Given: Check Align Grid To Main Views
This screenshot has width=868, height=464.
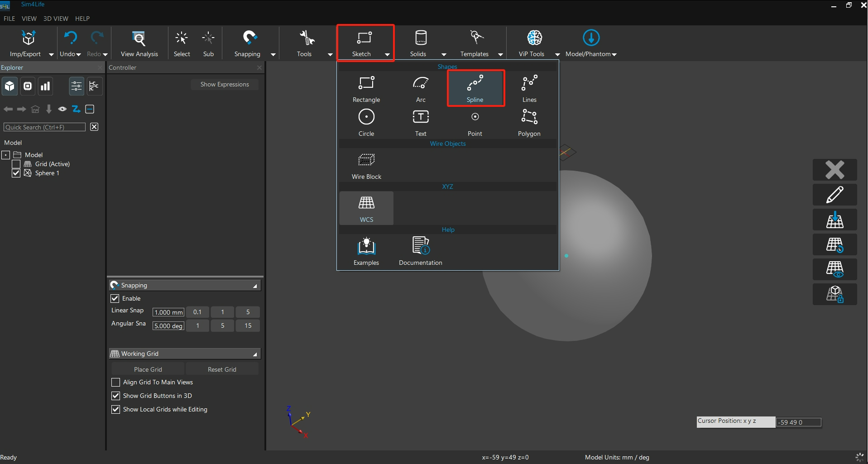Looking at the screenshot, I should 116,383.
